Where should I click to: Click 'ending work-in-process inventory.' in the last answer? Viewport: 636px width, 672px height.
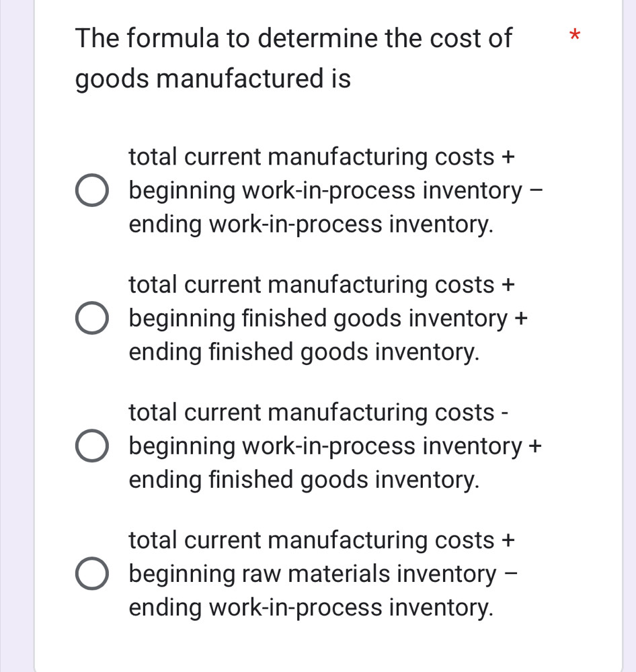point(312,607)
